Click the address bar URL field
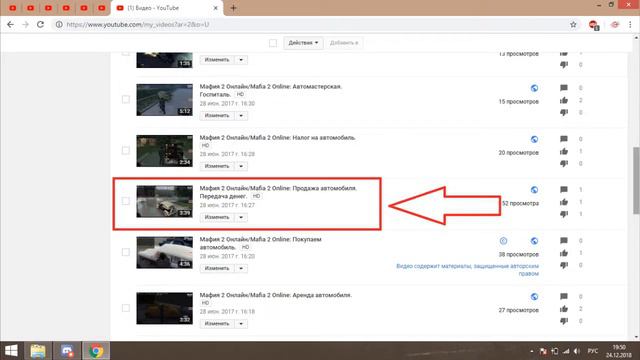This screenshot has width=640, height=360. click(310, 24)
